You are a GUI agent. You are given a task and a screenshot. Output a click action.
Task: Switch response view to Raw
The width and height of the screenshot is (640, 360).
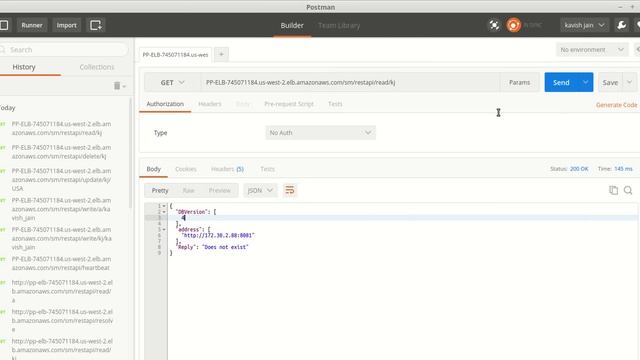tap(188, 191)
